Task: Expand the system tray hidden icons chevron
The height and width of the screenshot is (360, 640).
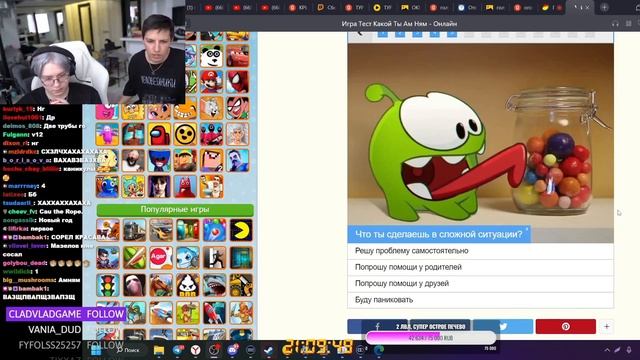Action: click(607, 350)
